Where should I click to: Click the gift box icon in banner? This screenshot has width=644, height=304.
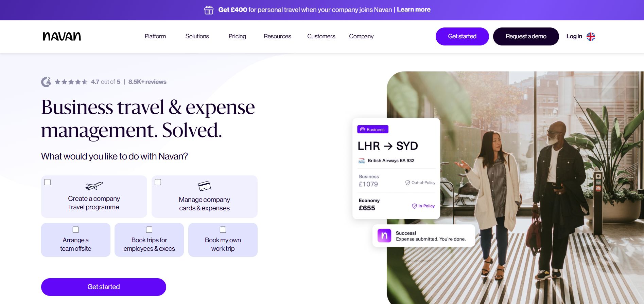(x=209, y=10)
